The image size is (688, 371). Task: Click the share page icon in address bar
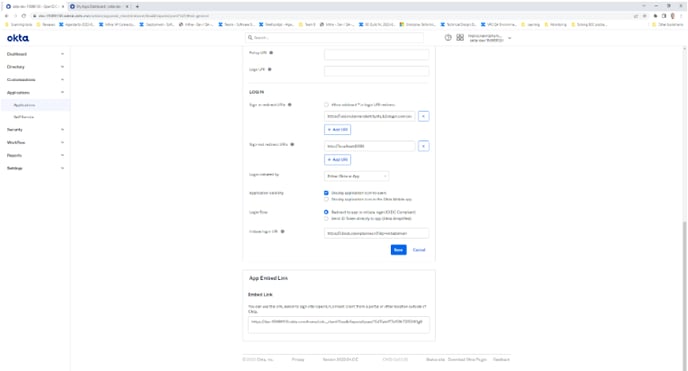[x=635, y=16]
